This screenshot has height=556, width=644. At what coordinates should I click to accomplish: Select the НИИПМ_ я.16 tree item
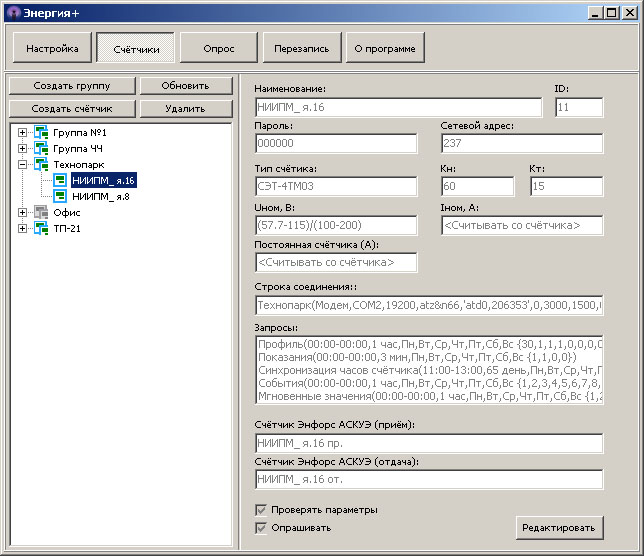coord(104,180)
